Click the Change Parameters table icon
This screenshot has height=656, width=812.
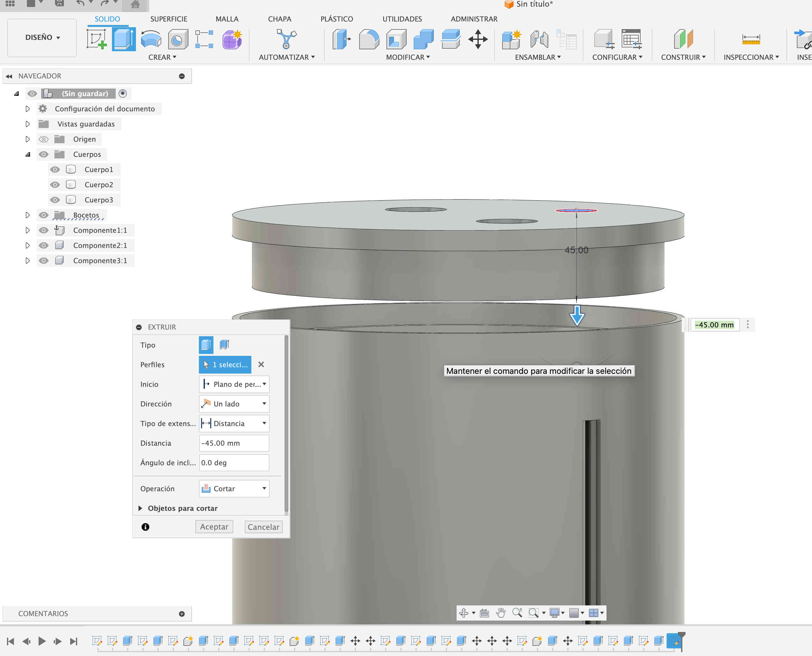click(x=631, y=39)
